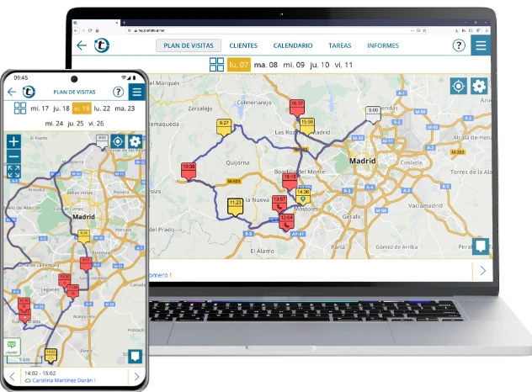
Task: Select the 13:57 red phone-call marker
Action: 279,204
